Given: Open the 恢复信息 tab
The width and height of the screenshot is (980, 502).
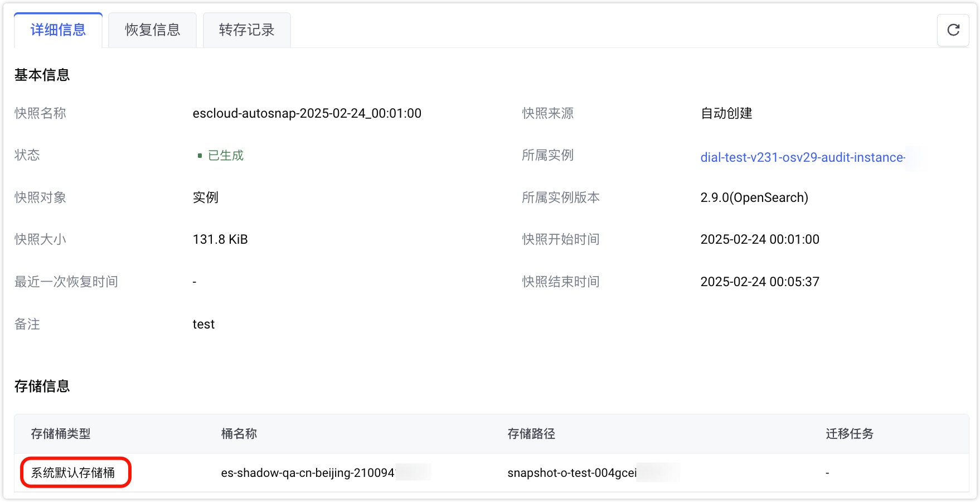Looking at the screenshot, I should click(152, 30).
